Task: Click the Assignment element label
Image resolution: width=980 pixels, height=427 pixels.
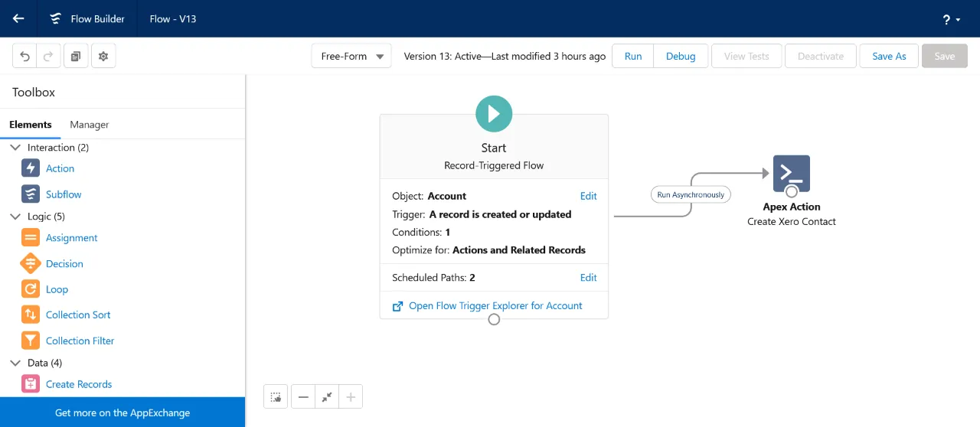Action: [72, 238]
